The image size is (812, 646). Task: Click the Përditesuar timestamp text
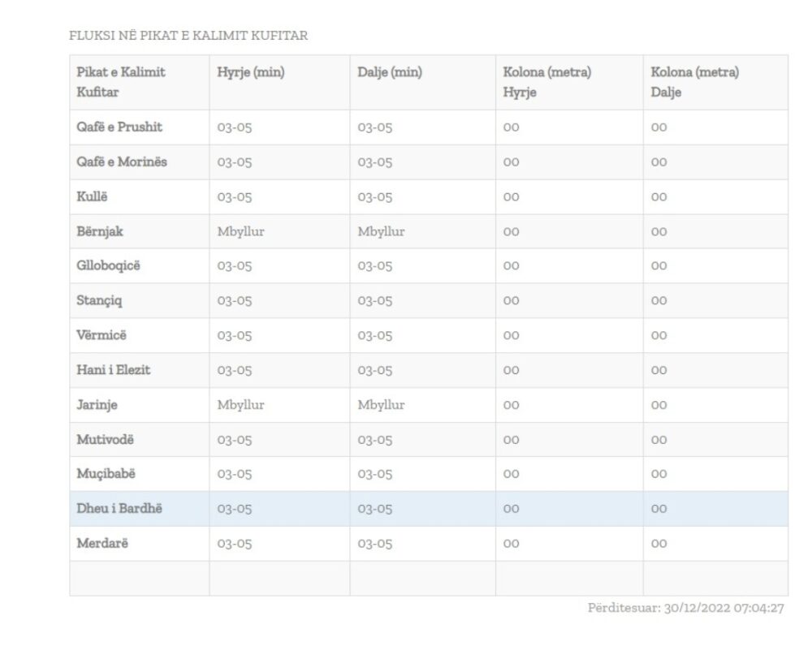[x=685, y=608]
